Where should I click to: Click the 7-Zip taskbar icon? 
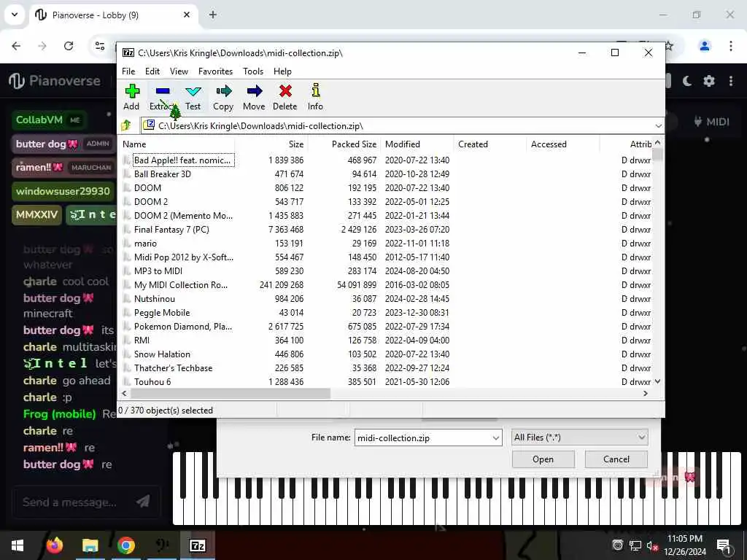click(x=197, y=545)
